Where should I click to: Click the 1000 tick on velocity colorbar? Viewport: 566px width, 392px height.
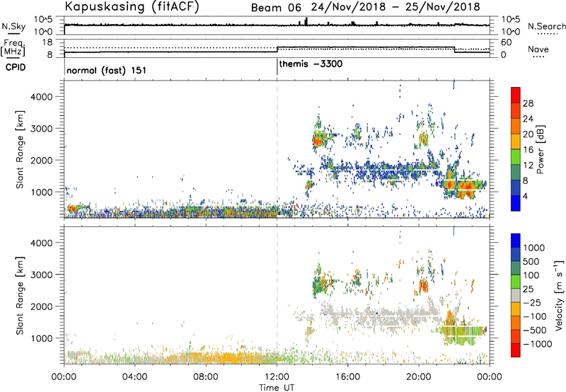tap(534, 248)
